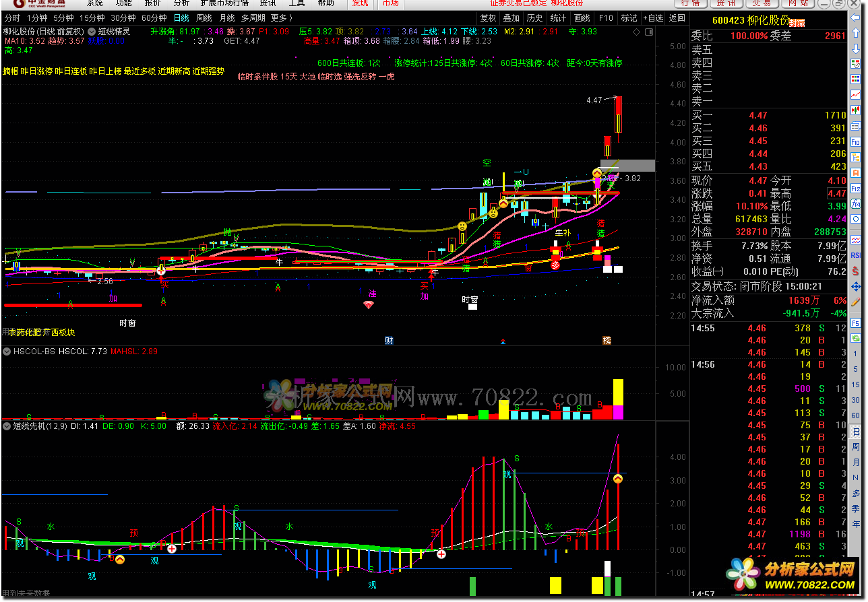This screenshot has width=868, height=602.
Task: Open the candlestick K-line chart icon
Action: [x=855, y=110]
